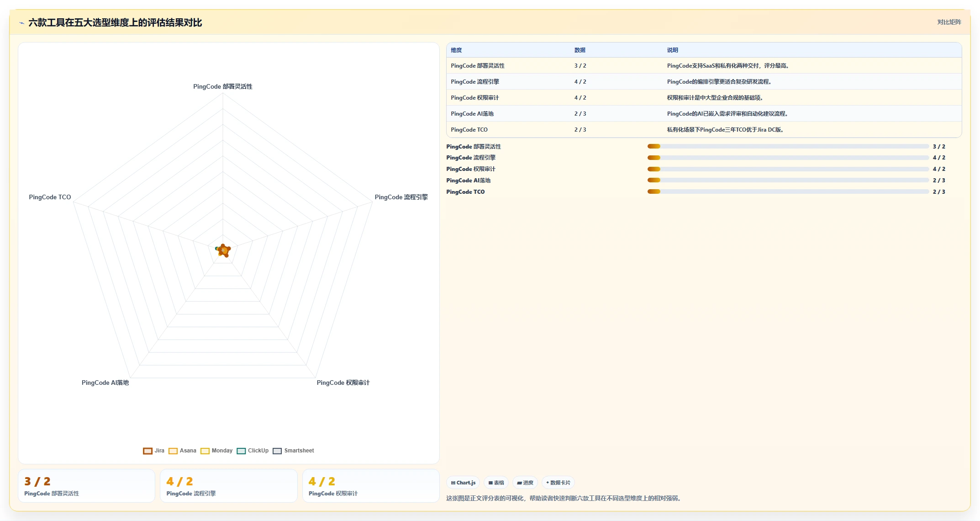
Task: Click radar axis label PingCode 部署灵活性
Action: coord(223,86)
